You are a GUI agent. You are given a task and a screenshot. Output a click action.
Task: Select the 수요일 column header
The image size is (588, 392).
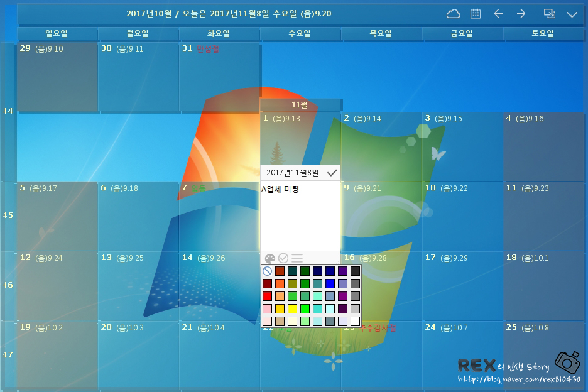click(300, 33)
